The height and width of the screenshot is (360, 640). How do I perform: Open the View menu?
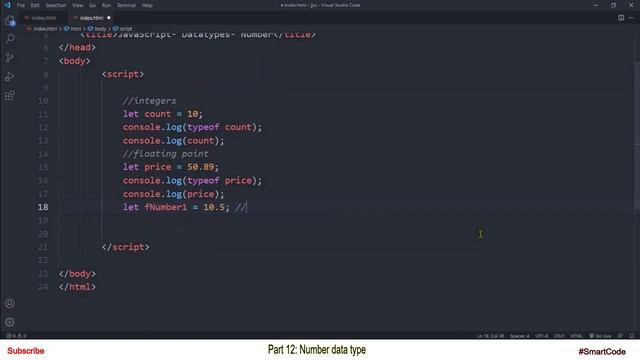click(78, 5)
